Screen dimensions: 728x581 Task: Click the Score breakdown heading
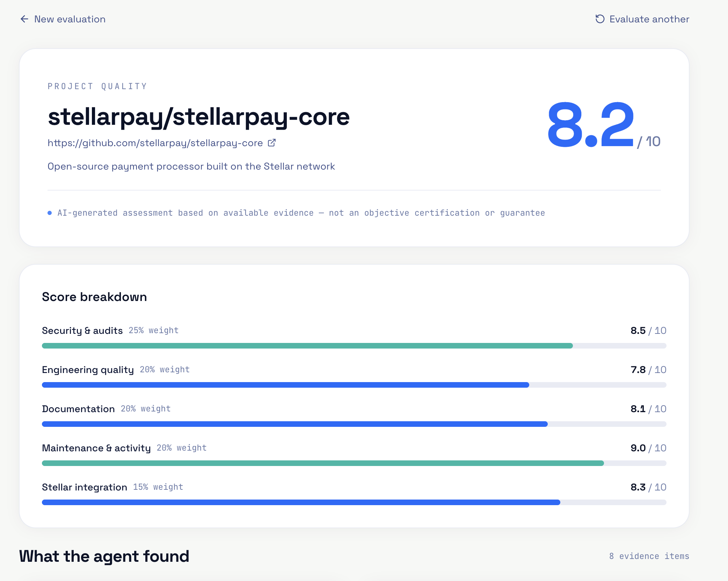pos(94,297)
